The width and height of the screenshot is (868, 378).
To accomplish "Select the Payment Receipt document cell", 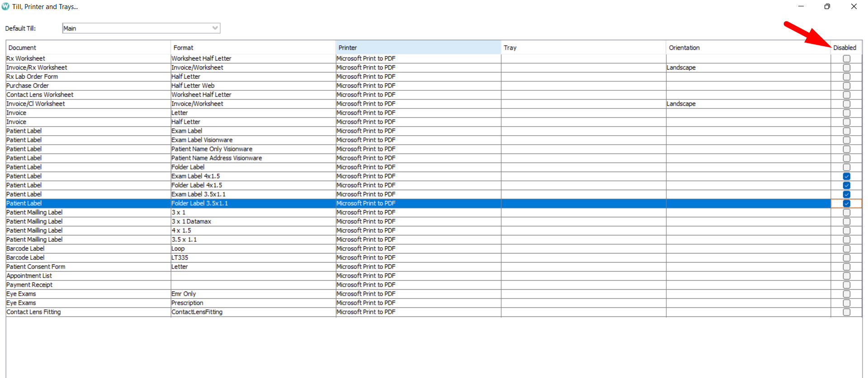I will [88, 285].
